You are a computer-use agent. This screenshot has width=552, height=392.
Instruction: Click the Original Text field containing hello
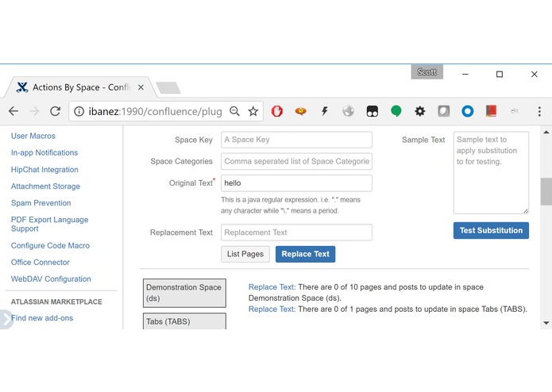[x=296, y=183]
